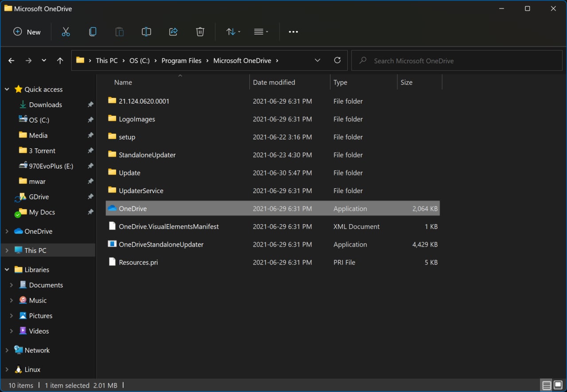Expand the Pictures library node
The width and height of the screenshot is (567, 392).
tap(12, 316)
